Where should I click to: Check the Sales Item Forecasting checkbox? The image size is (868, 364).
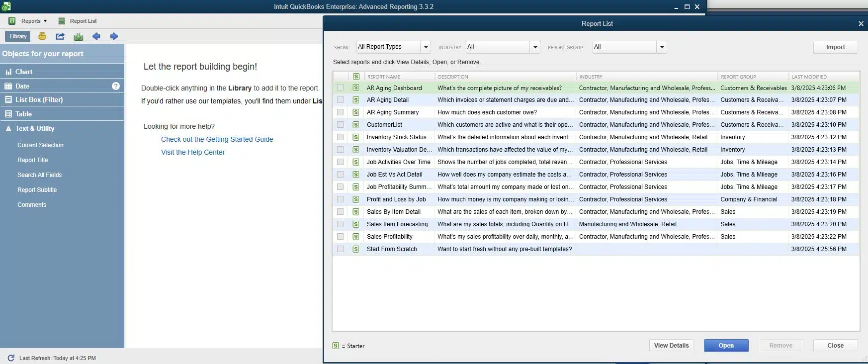tap(340, 224)
